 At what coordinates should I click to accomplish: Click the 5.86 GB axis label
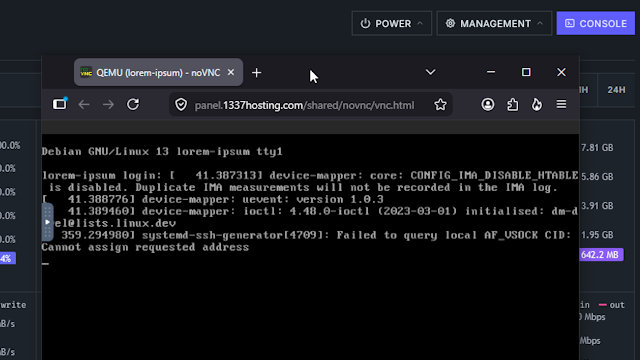[597, 177]
